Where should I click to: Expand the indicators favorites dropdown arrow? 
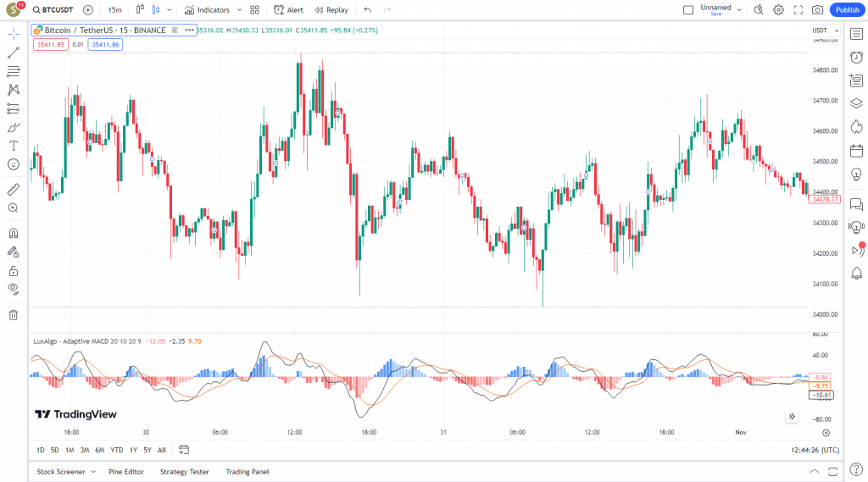[240, 10]
